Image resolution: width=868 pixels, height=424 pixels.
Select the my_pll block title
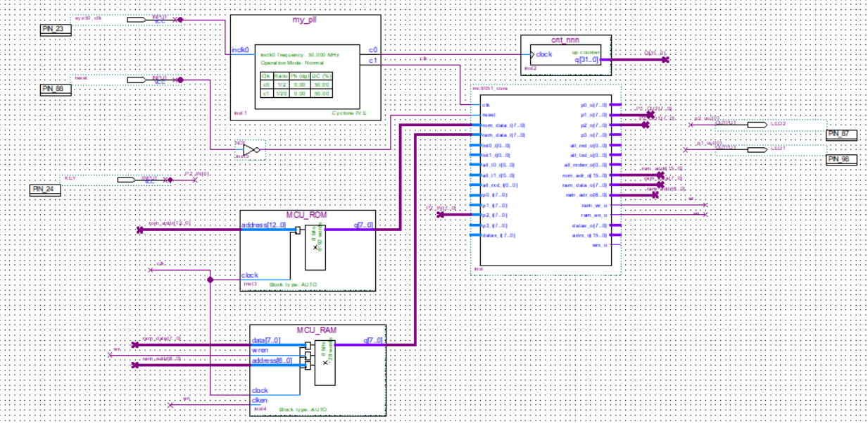pyautogui.click(x=306, y=21)
